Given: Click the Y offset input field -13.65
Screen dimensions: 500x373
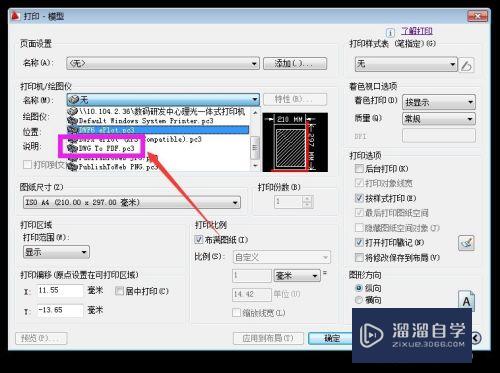Looking at the screenshot, I should pyautogui.click(x=60, y=310).
